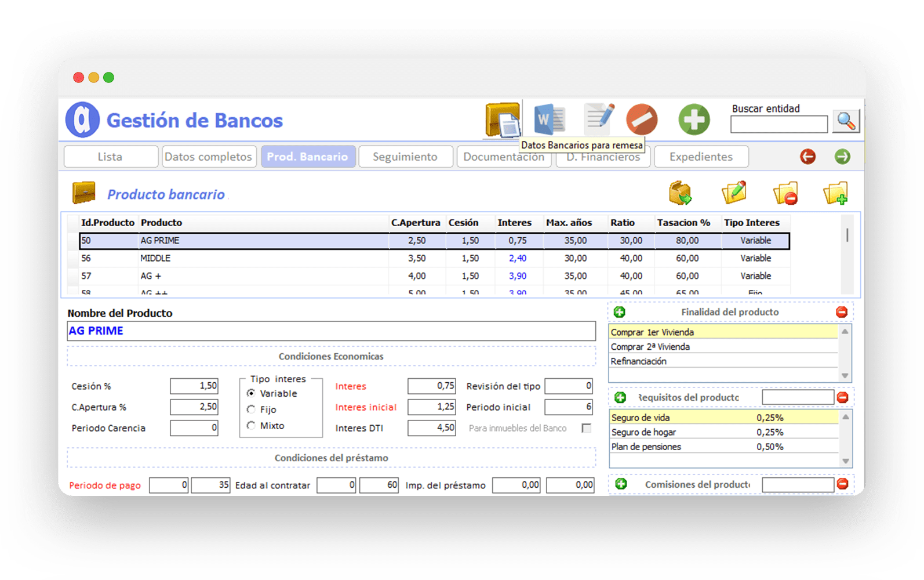The width and height of the screenshot is (924, 580).
Task: Select Mixto interest type
Action: 251,426
